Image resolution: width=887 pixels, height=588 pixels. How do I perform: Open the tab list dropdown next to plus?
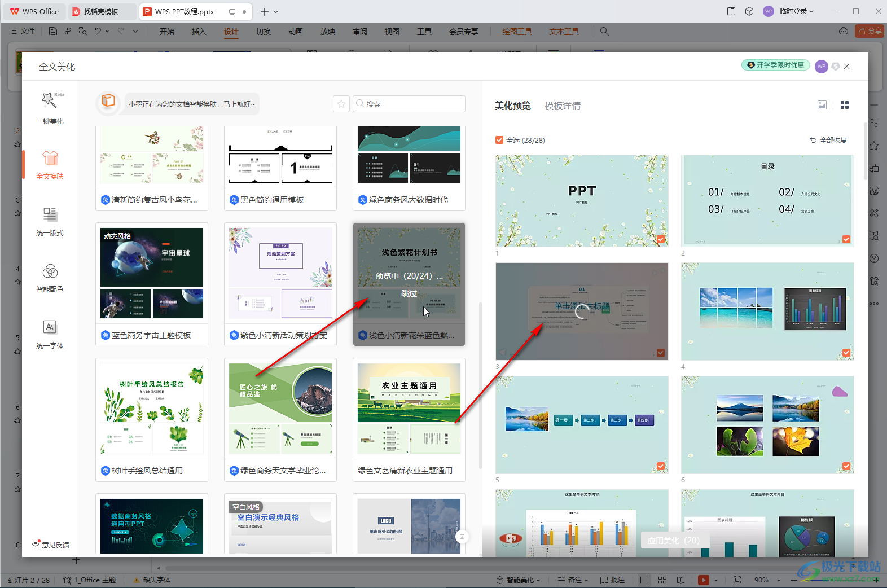pos(276,11)
